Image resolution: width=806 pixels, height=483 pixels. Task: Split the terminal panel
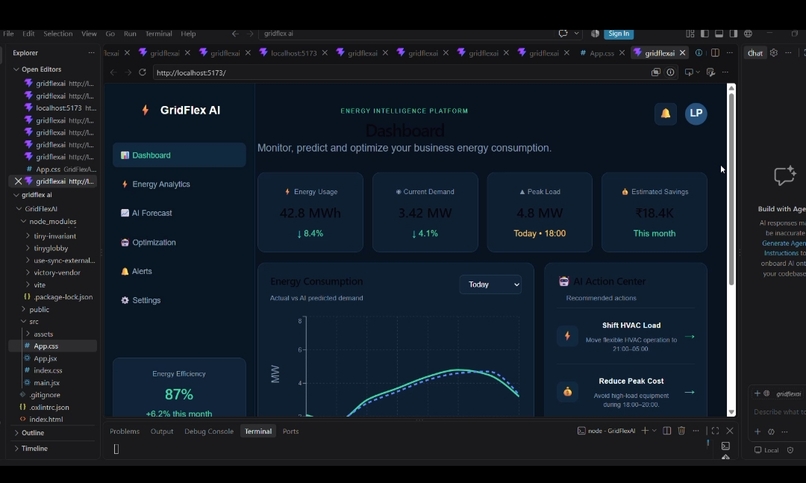click(x=667, y=431)
